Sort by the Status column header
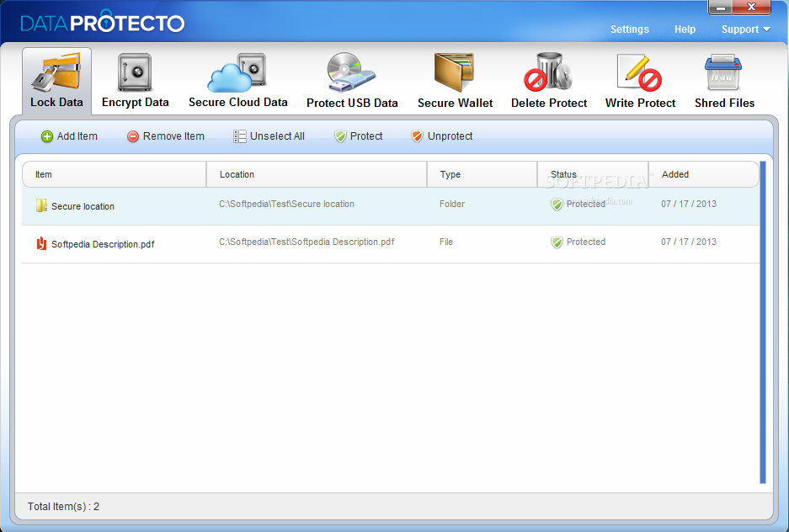The image size is (789, 532). point(593,174)
